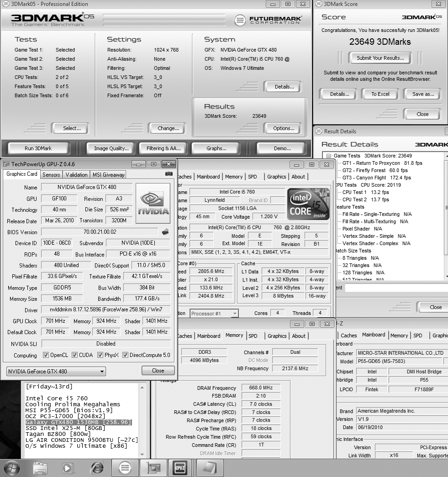Viewport: 448px width, 477px height.
Task: Click the Close button in GPU-Z
Action: (158, 371)
